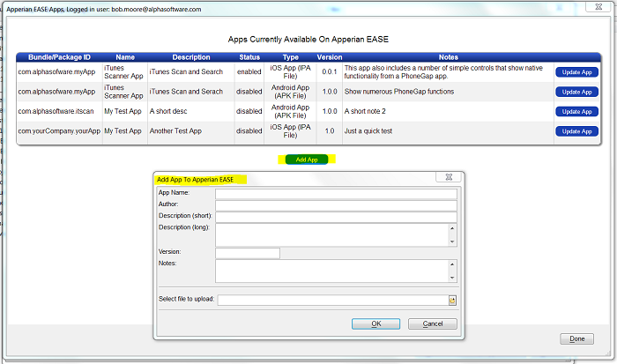Click down arrow of Notes scrollbar
617x364 pixels.
click(x=452, y=278)
